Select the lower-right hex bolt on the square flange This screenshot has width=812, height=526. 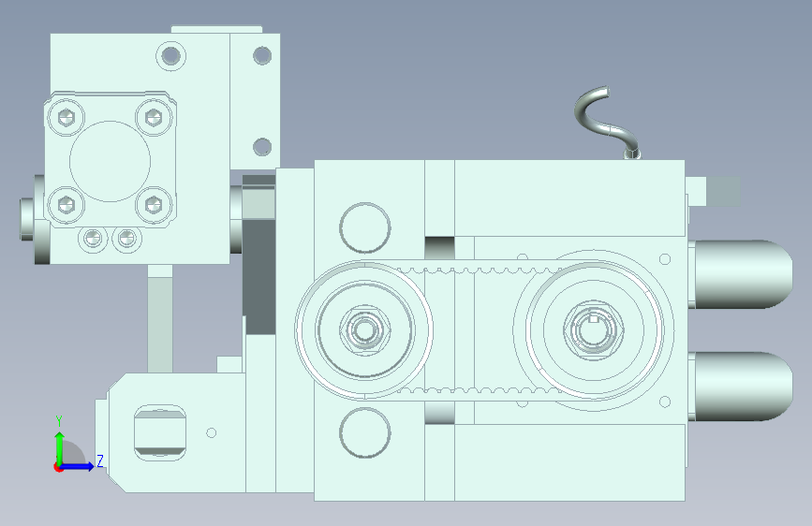(154, 205)
